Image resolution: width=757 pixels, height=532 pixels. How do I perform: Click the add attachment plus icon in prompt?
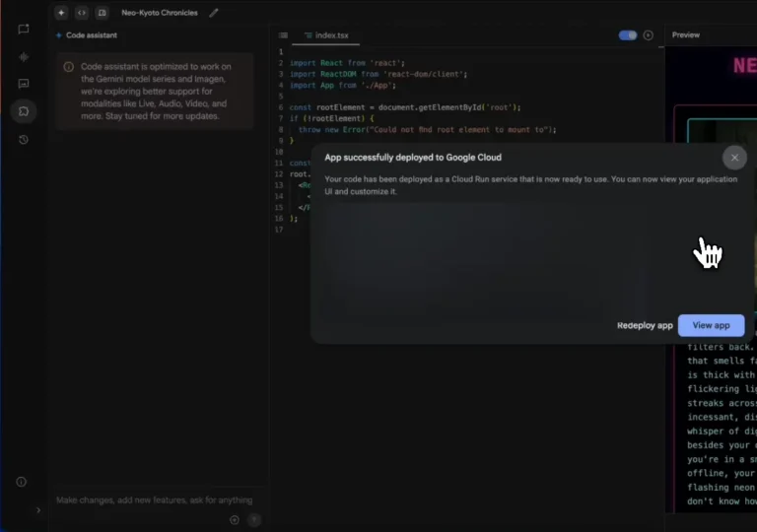[x=235, y=520]
